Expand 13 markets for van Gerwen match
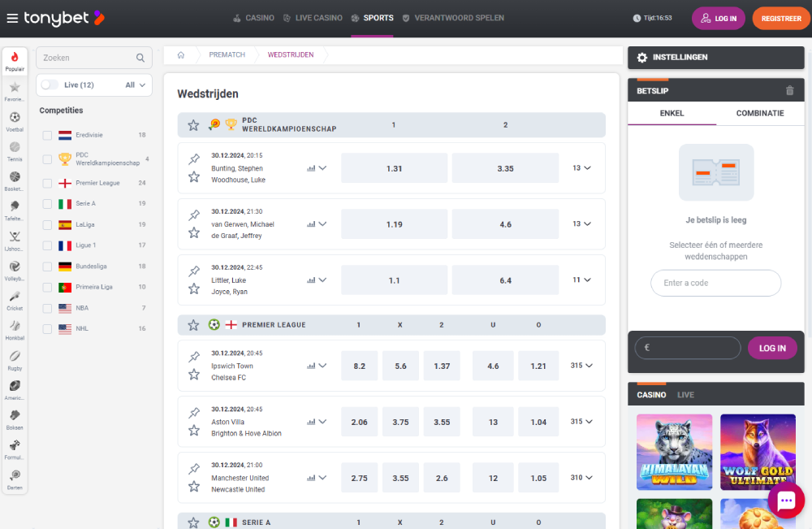812x529 pixels. (x=581, y=223)
